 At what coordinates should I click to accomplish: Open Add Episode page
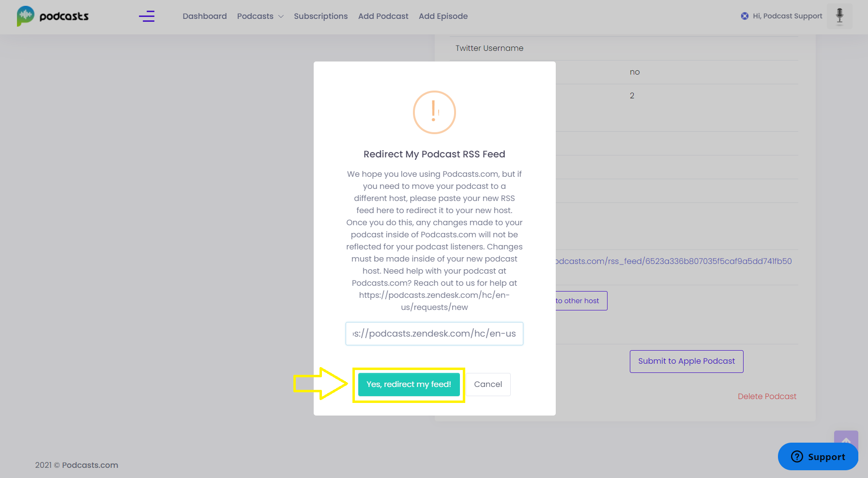[443, 16]
